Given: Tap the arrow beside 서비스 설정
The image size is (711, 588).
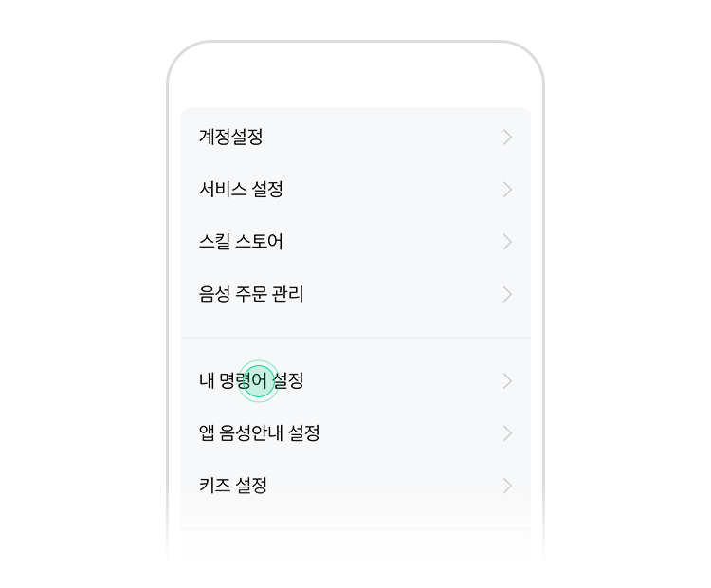Looking at the screenshot, I should click(x=507, y=189).
